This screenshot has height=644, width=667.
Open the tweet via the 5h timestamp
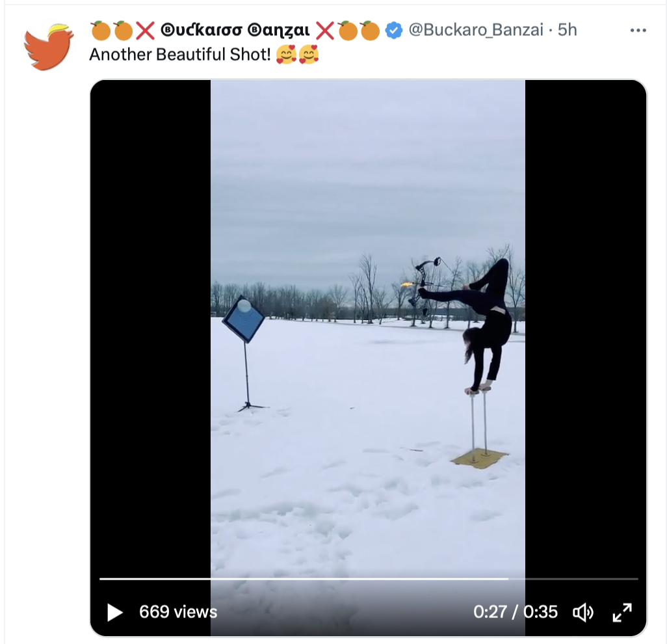tap(567, 30)
